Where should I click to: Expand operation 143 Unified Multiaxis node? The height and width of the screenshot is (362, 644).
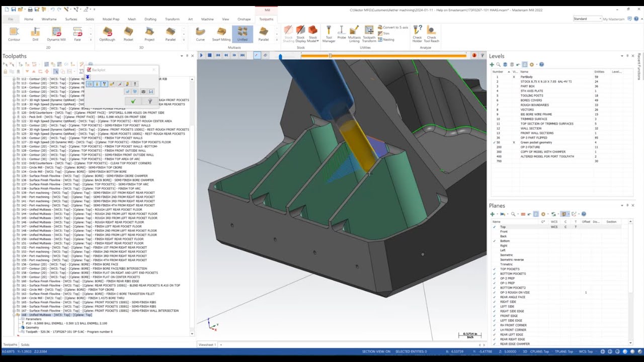click(x=14, y=210)
